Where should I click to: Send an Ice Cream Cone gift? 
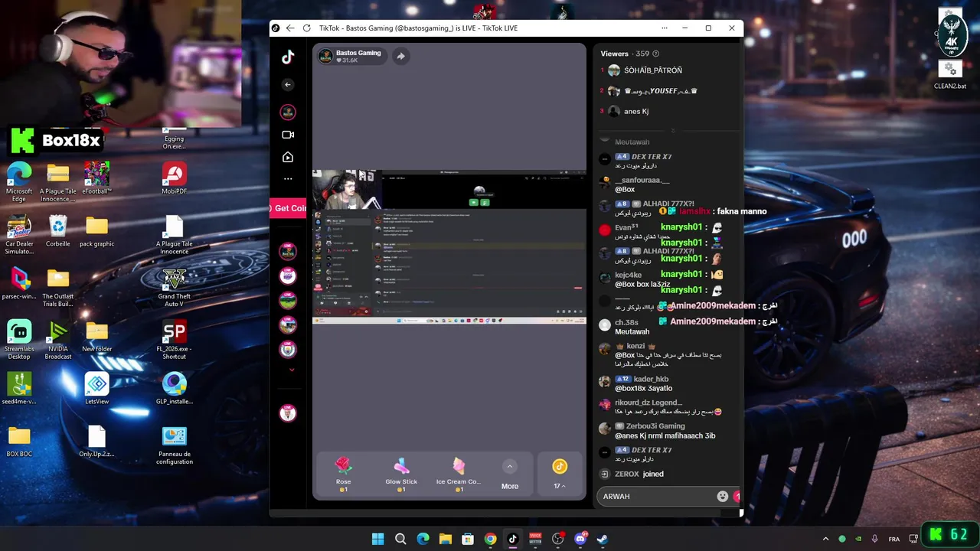click(x=459, y=474)
